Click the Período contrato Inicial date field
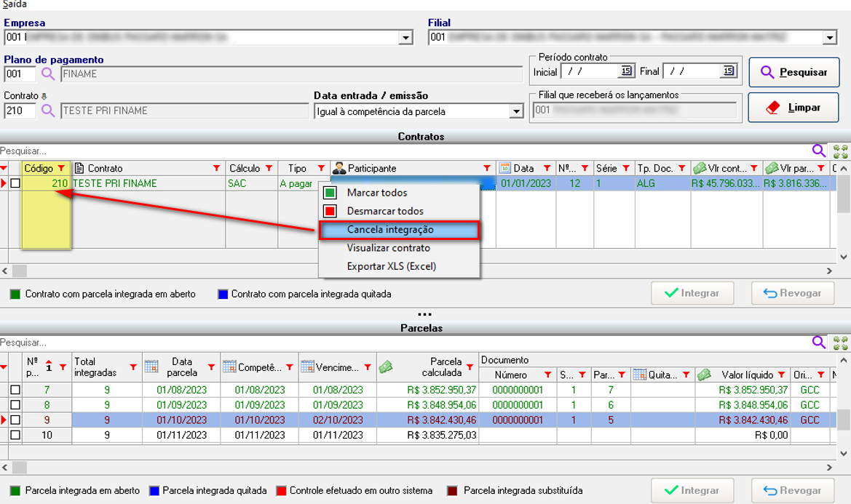Viewport: 851px width, 504px height. tap(590, 71)
